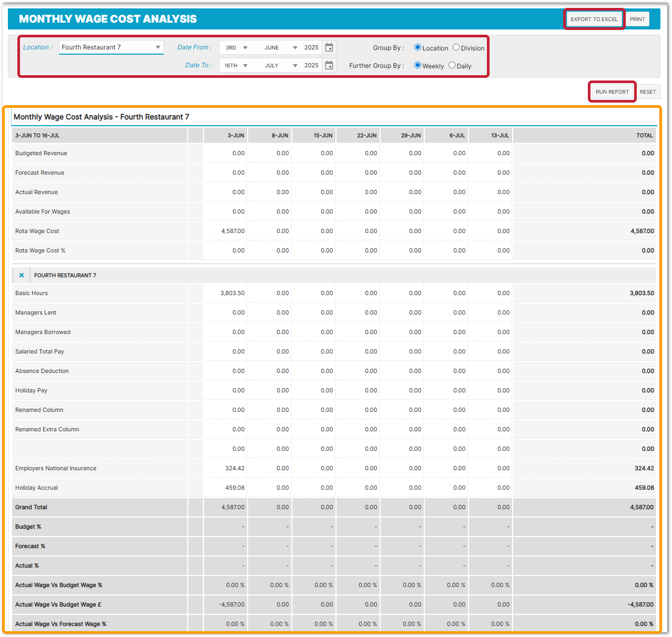Click the 3-JUN column header
Screen dimensions: 672x637
coord(236,136)
